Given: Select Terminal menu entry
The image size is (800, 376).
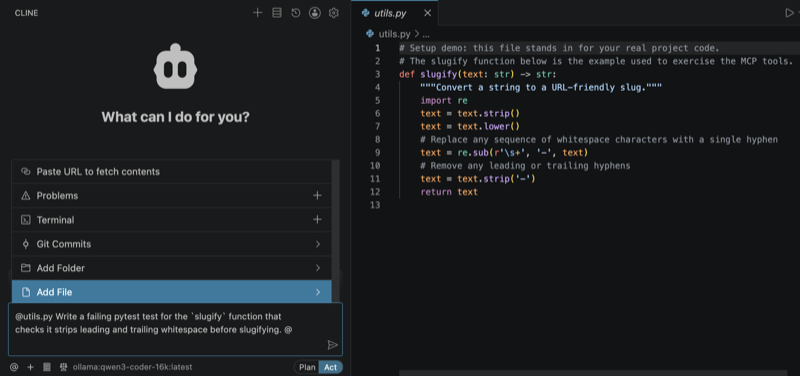Looking at the screenshot, I should (x=171, y=220).
